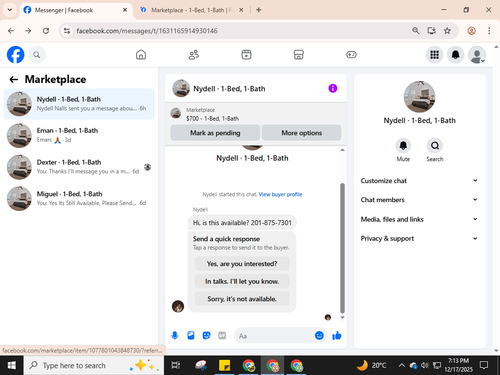The image size is (500, 375).
Task: Click the listing thumbnail in right panel
Action: click(419, 97)
